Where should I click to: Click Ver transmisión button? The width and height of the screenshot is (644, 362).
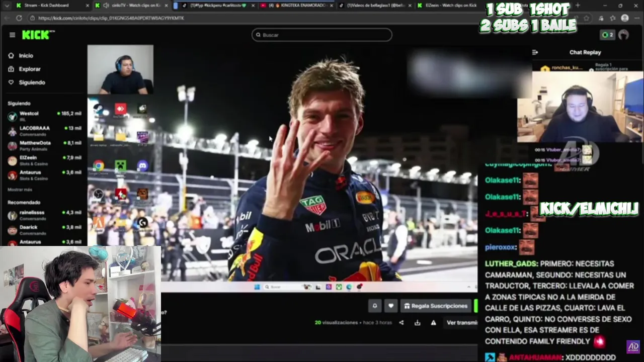pos(461,323)
